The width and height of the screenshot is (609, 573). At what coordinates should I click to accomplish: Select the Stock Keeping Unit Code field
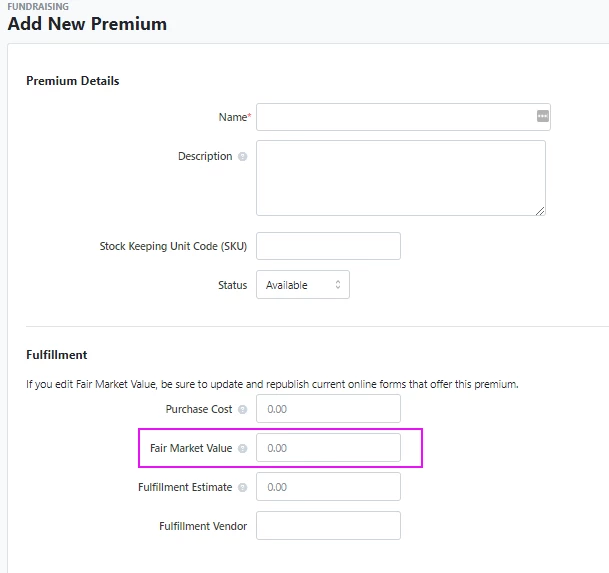click(x=328, y=246)
